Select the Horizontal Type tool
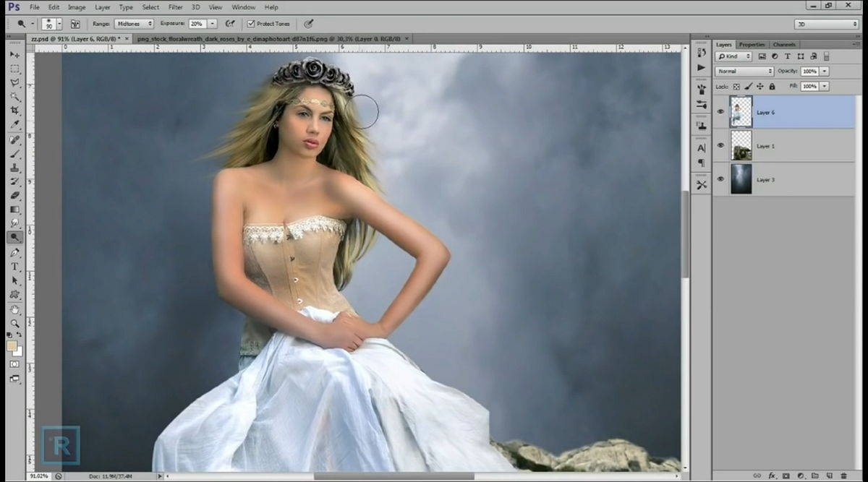Screen dimensions: 868x482 pos(14,267)
